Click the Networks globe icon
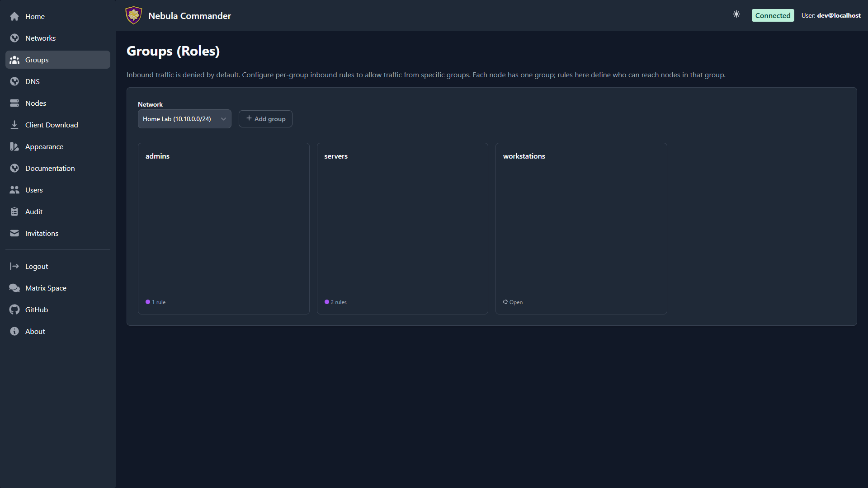This screenshot has height=488, width=868. pos(14,38)
